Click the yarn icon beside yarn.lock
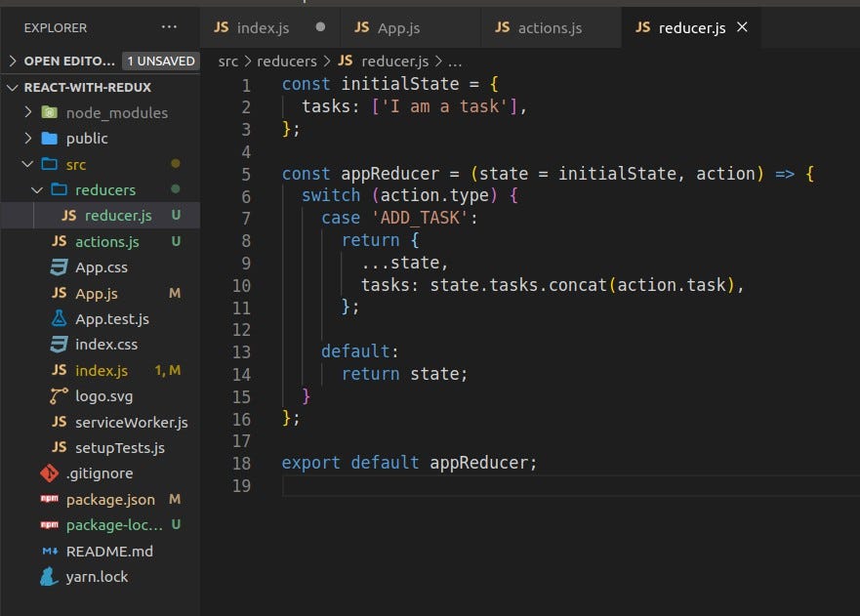This screenshot has height=616, width=860. (49, 577)
